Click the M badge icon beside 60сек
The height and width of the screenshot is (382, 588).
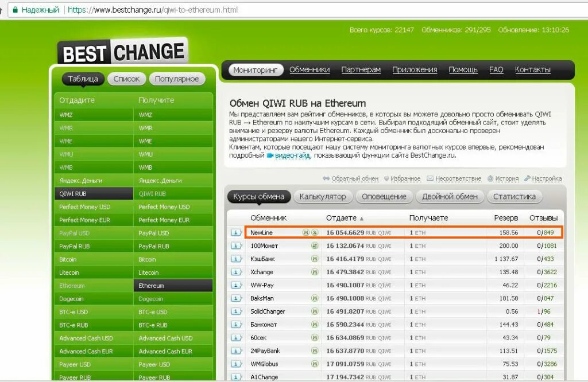315,337
